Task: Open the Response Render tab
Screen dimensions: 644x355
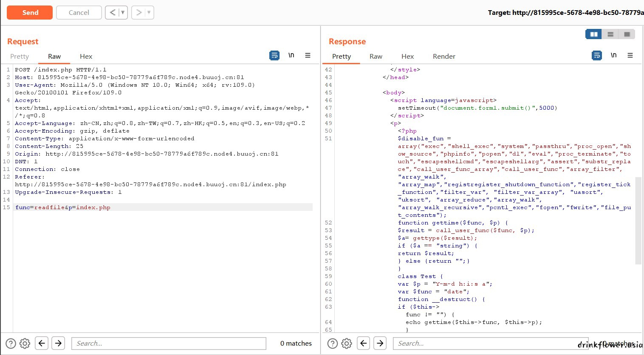Action: [444, 56]
